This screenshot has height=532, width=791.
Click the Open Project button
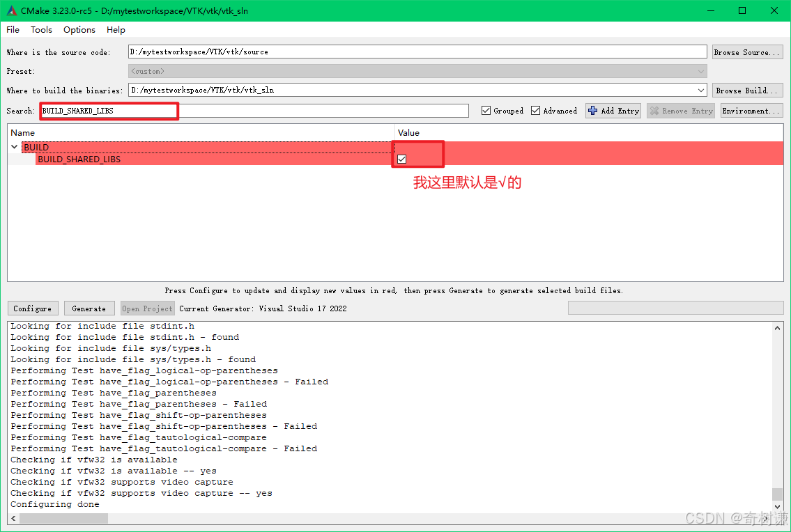click(147, 308)
